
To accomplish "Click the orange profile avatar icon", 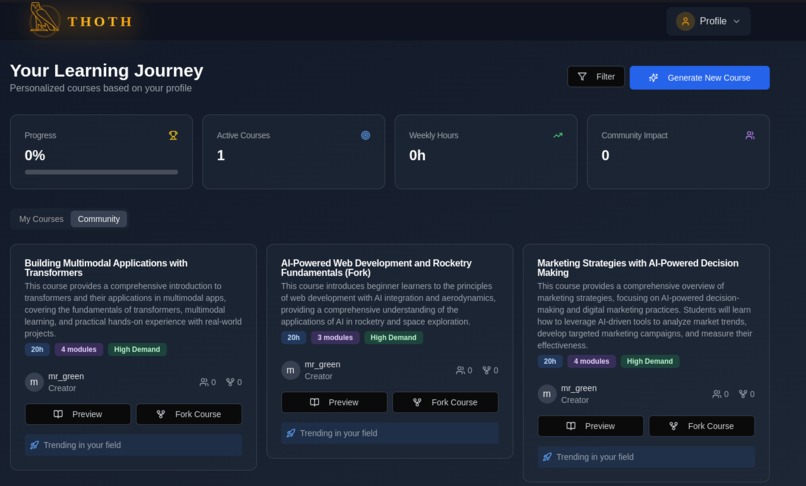I will (x=685, y=21).
